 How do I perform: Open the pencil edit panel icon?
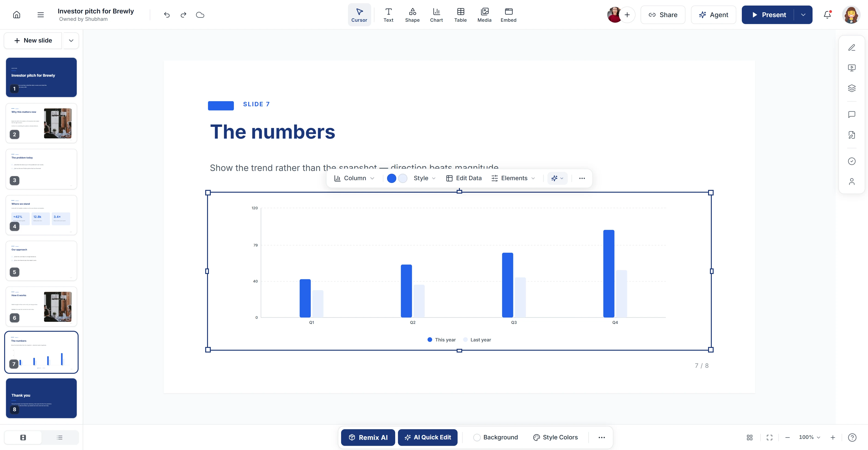(852, 48)
